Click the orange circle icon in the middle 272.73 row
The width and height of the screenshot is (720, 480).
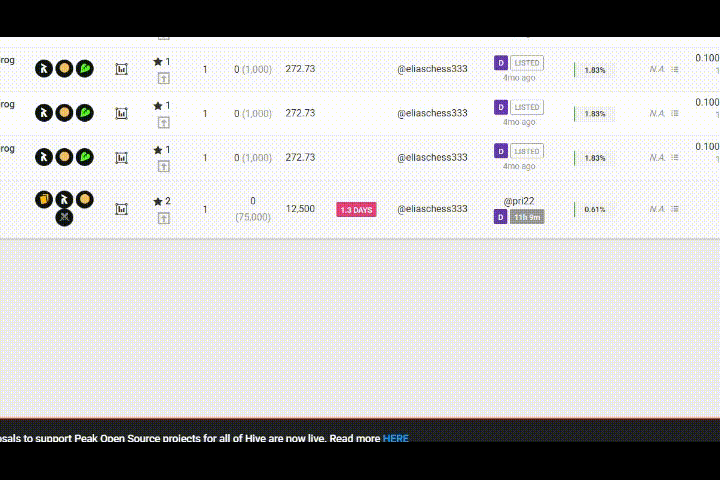tap(64, 113)
